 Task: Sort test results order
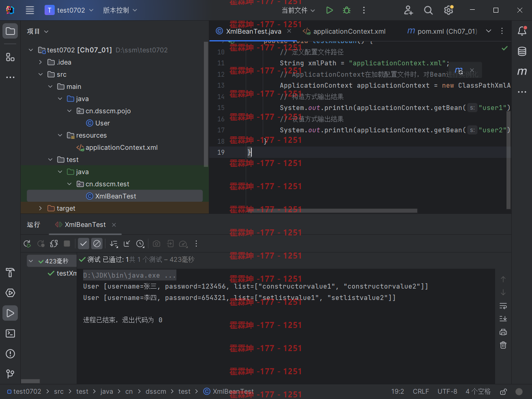pos(114,244)
